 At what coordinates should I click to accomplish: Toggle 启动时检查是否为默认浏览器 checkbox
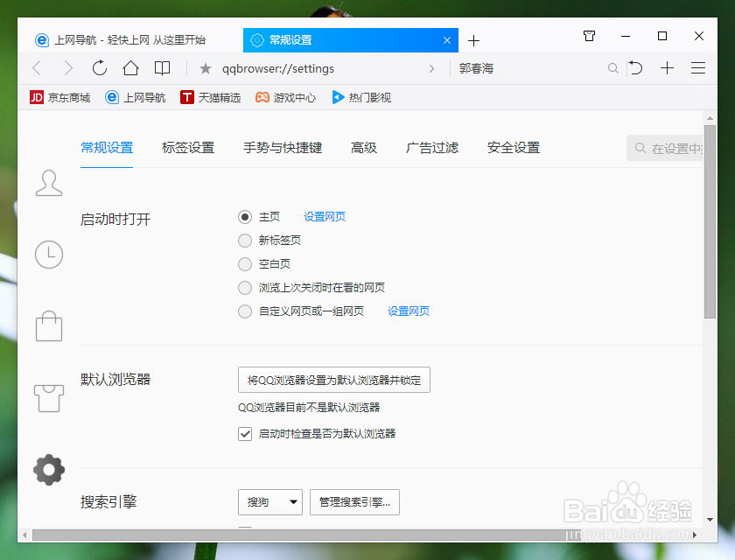[245, 434]
